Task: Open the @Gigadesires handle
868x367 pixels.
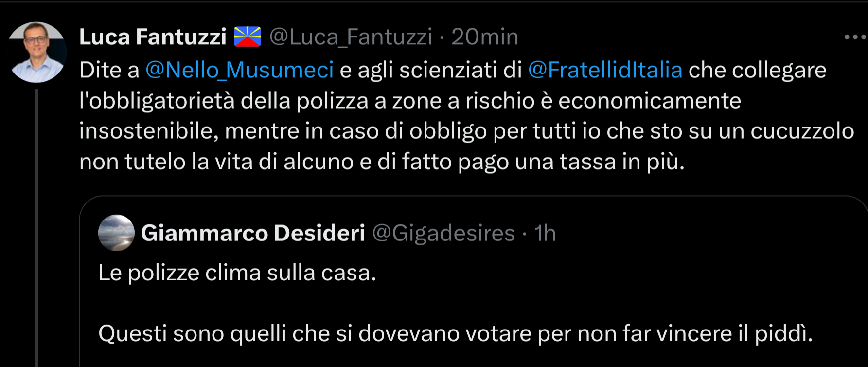Action: click(x=443, y=233)
